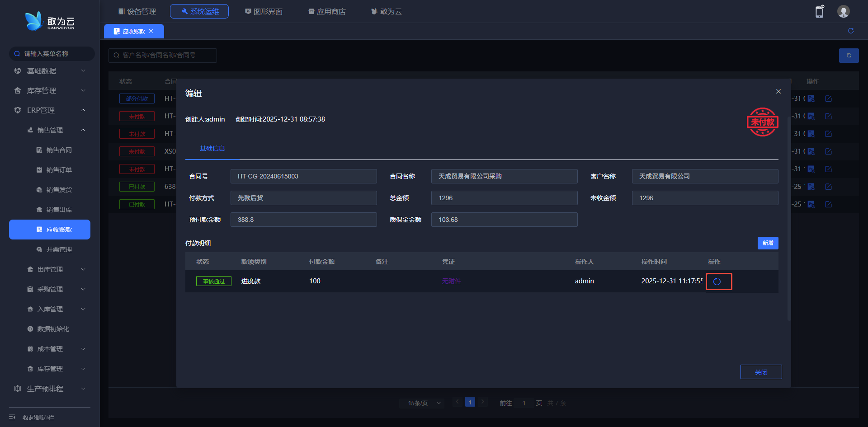Open the 设备管理 top menu
The image size is (868, 427).
pyautogui.click(x=137, y=11)
